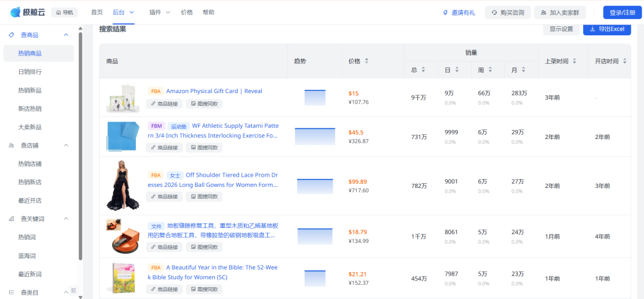Click 商品链接 for 地板缝隙修复工具
This screenshot has height=299, width=644.
coord(165,247)
